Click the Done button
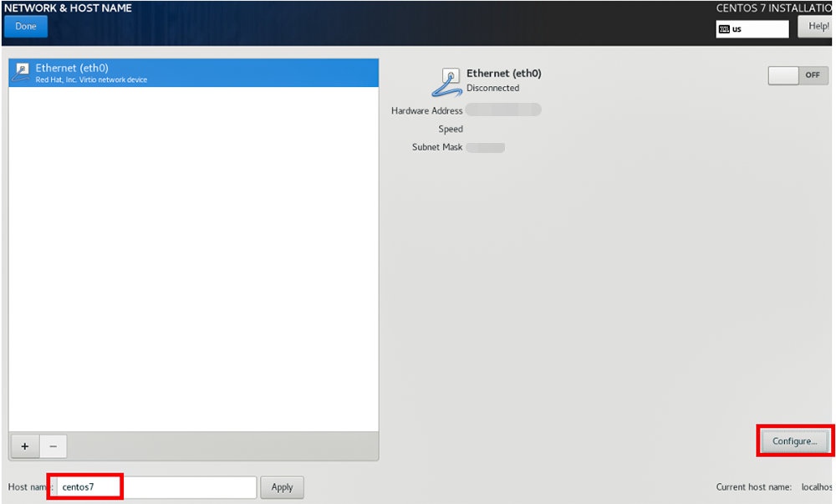 [x=26, y=26]
